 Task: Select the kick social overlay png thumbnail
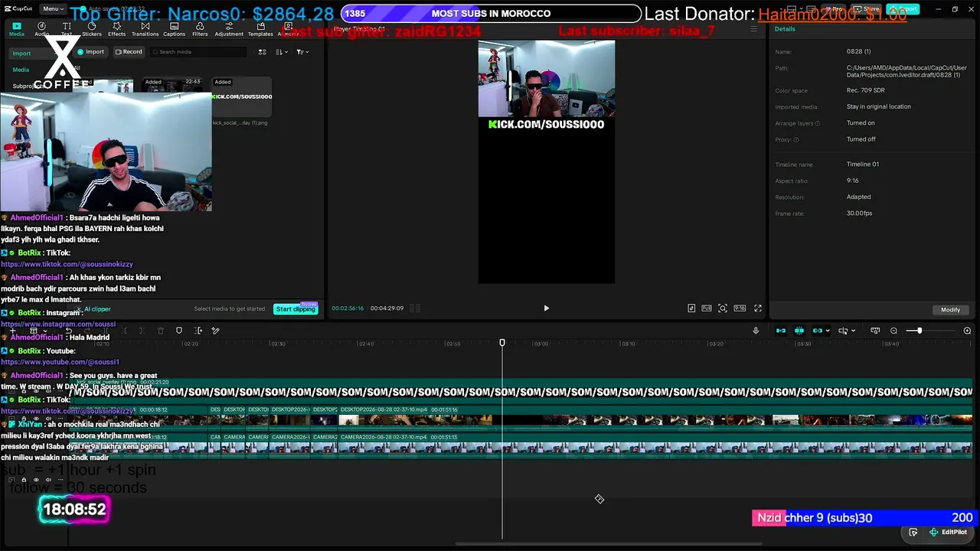(242, 97)
